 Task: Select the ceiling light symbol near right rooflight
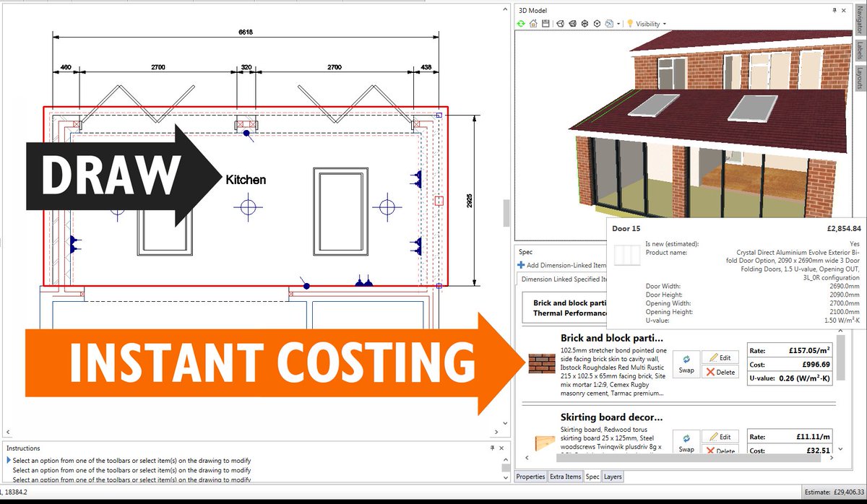coord(389,207)
